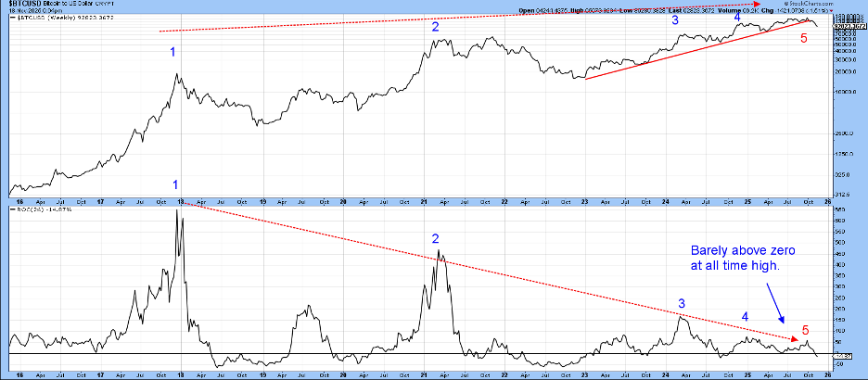This screenshot has height=380, width=868.
Task: Click blue label 4 on the ROC panel
Action: tap(744, 317)
